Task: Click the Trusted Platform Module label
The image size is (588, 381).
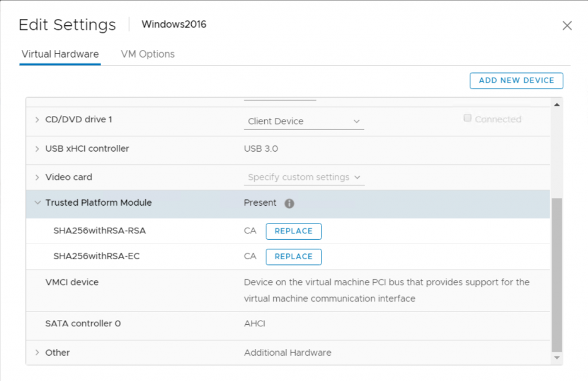Action: point(99,203)
